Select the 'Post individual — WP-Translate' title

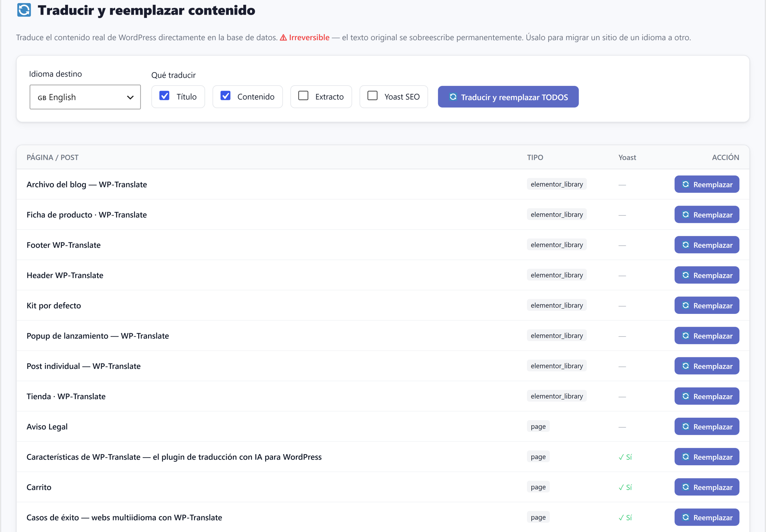coord(84,366)
